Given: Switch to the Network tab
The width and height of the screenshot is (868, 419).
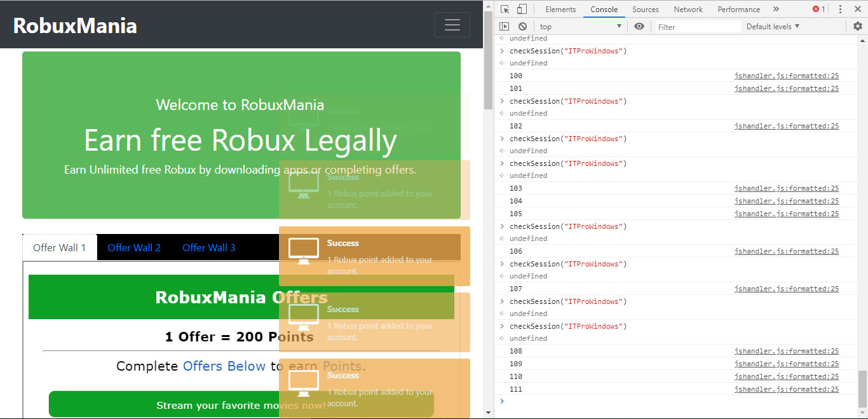Looking at the screenshot, I should [x=688, y=10].
